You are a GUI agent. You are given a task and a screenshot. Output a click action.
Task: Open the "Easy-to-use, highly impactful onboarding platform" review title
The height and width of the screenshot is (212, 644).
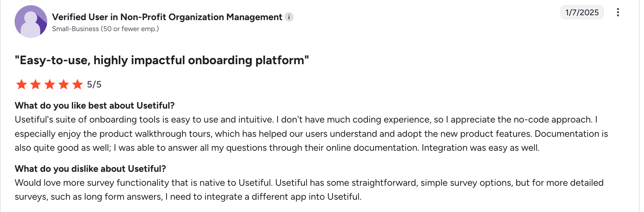162,60
